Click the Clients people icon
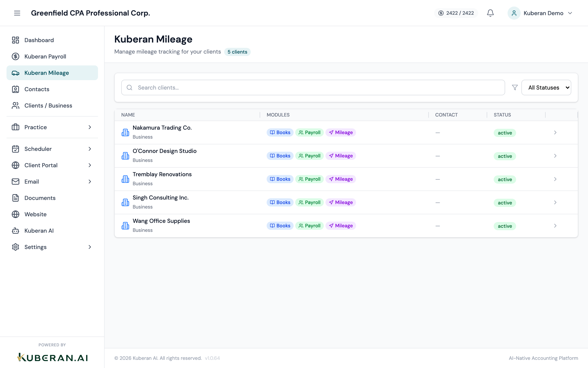Screen dimensions: 588x368 (16, 105)
